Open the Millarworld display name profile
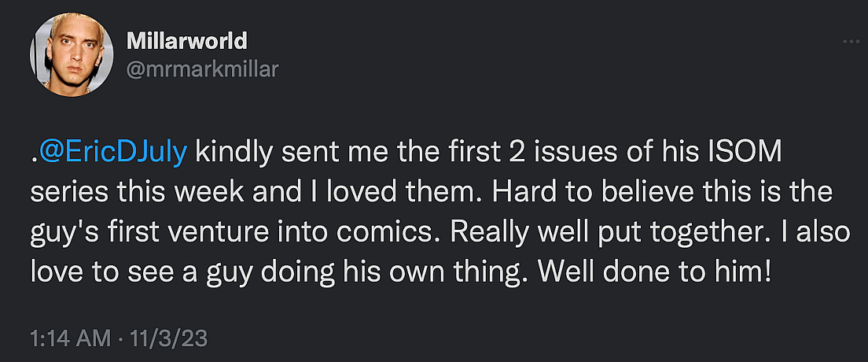868x362 pixels. [187, 41]
